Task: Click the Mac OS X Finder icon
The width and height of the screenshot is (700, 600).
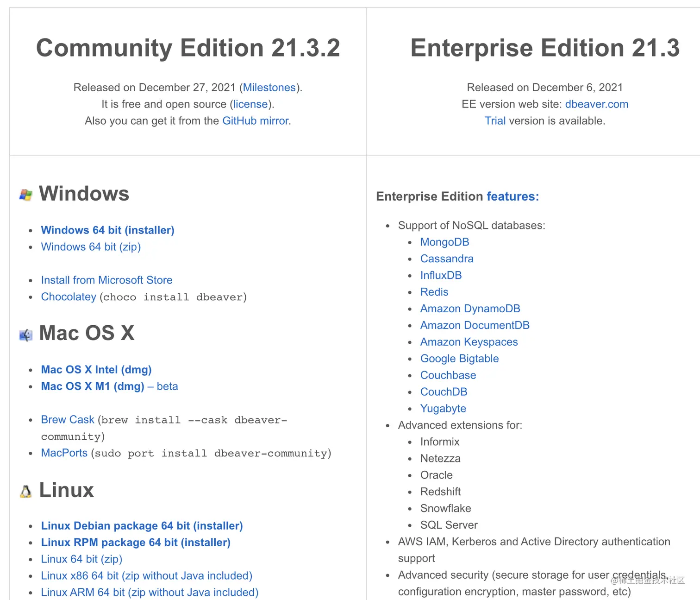Action: (26, 335)
